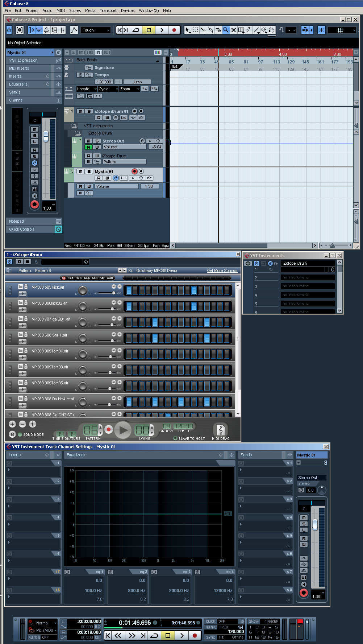Open the Help menu
Viewport: 363px width, 644px height.
tap(167, 11)
